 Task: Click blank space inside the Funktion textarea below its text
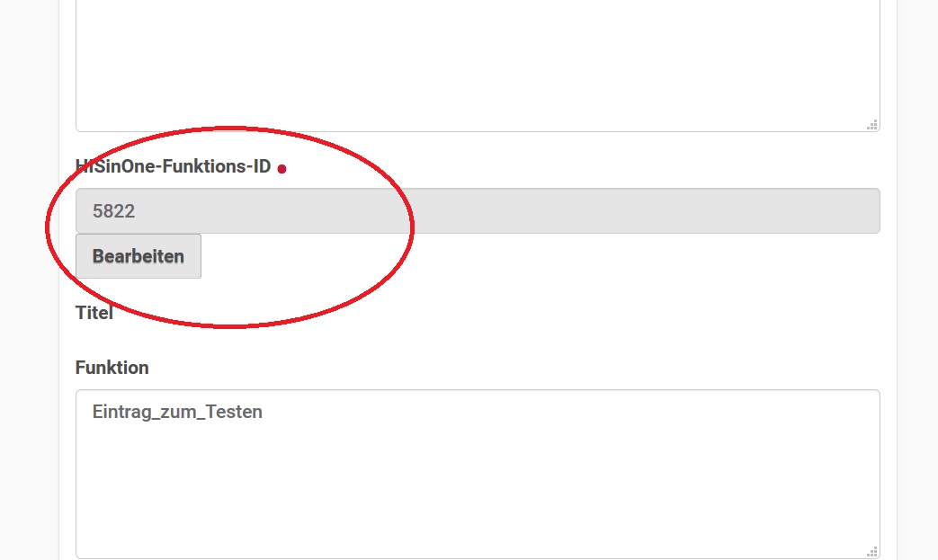478,490
